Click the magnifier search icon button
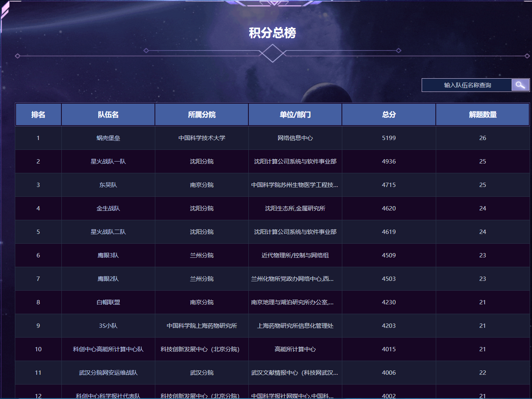The image size is (532, 399). click(520, 85)
